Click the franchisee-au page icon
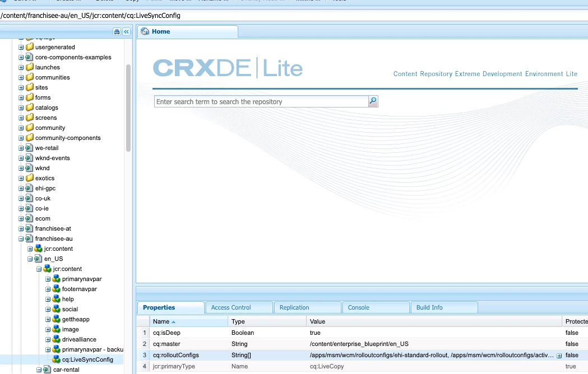The height and width of the screenshot is (374, 588). (29, 239)
